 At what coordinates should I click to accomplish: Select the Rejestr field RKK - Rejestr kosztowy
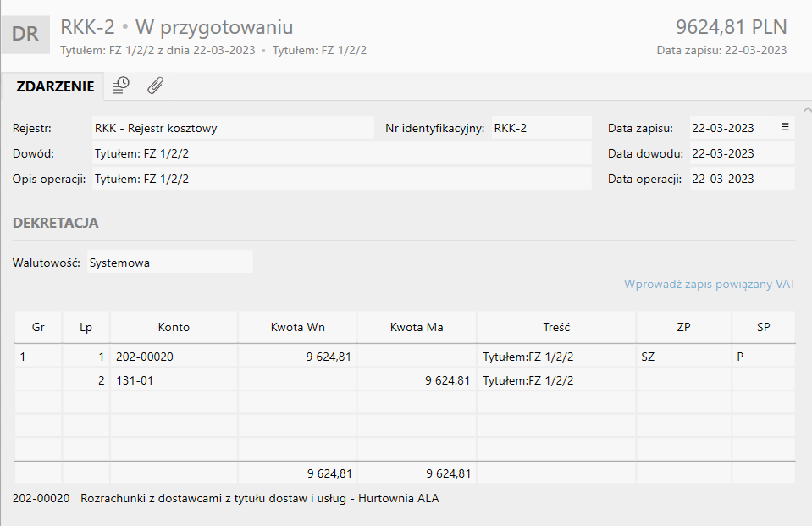pyautogui.click(x=233, y=128)
